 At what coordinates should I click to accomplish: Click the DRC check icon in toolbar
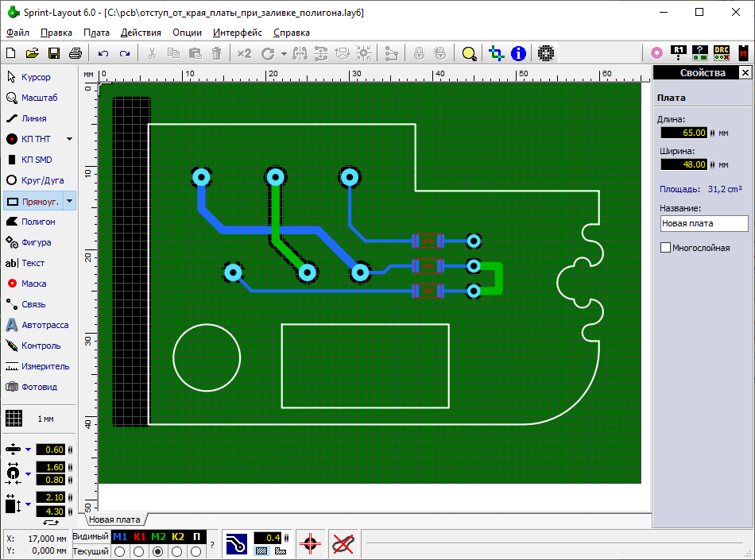(x=721, y=53)
